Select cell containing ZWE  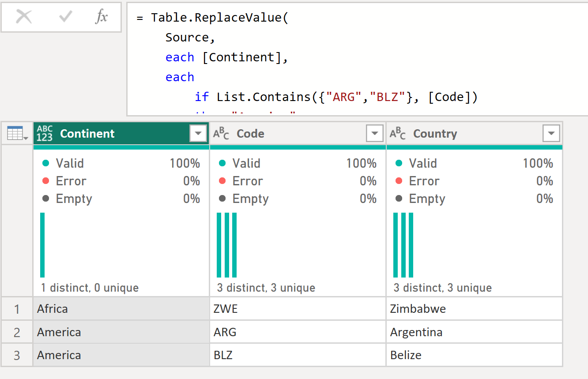coord(298,308)
